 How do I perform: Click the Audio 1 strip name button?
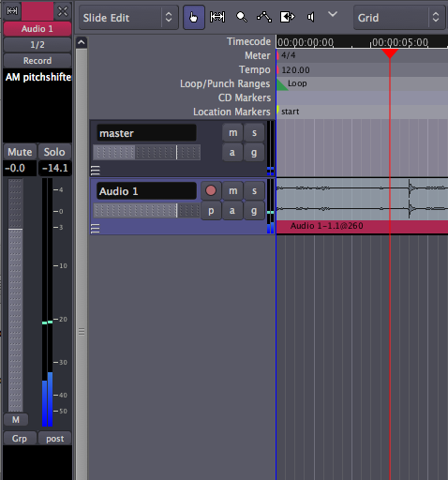(37, 29)
